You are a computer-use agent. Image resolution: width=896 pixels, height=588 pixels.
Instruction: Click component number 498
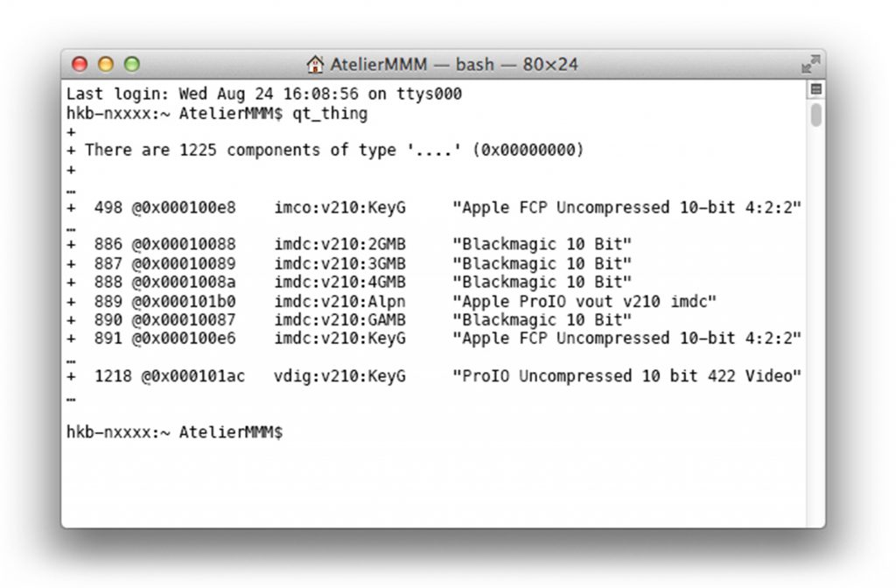coord(108,207)
